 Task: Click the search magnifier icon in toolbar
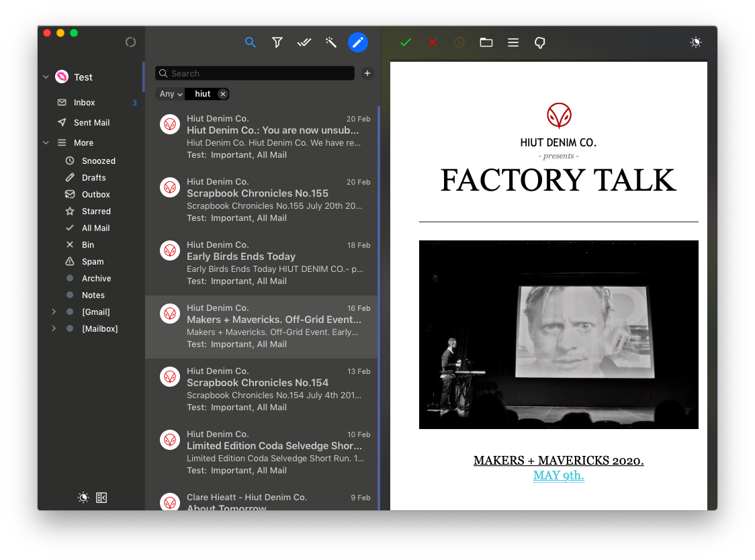250,42
